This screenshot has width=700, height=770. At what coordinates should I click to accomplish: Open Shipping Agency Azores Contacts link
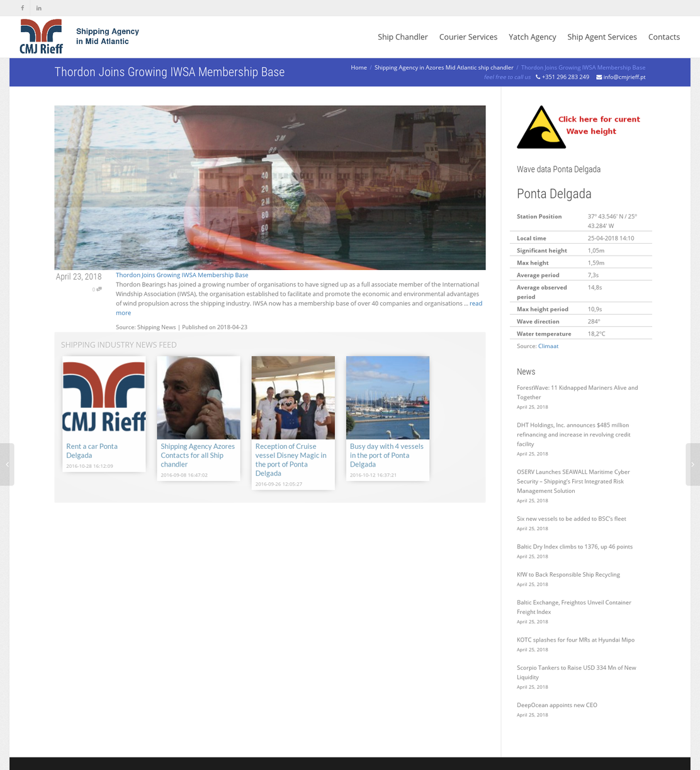pyautogui.click(x=198, y=455)
